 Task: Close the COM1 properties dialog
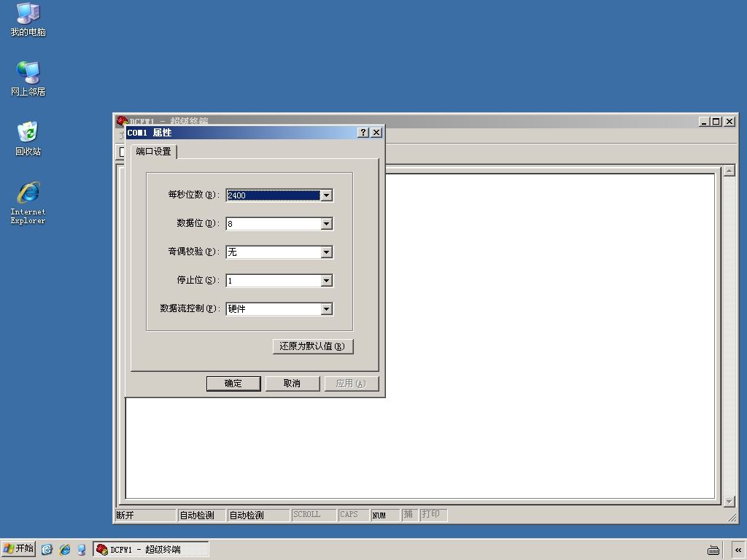pos(376,133)
